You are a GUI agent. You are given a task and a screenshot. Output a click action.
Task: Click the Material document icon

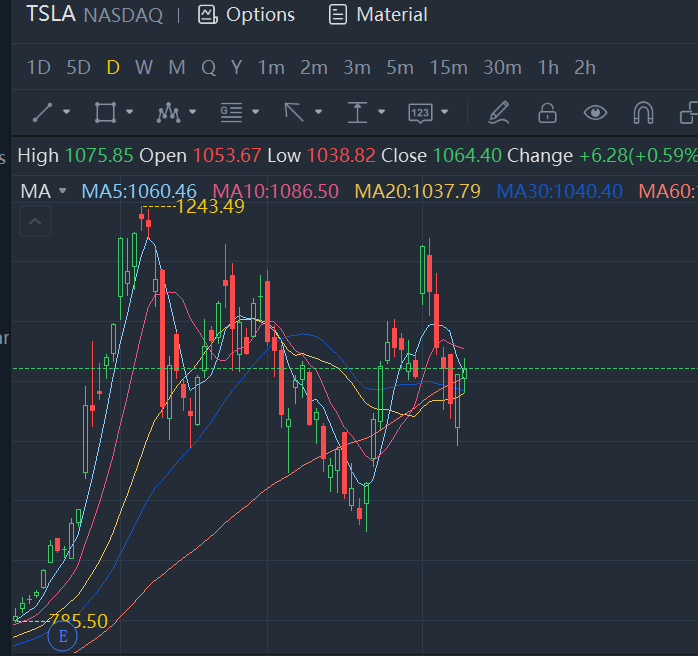pyautogui.click(x=338, y=15)
